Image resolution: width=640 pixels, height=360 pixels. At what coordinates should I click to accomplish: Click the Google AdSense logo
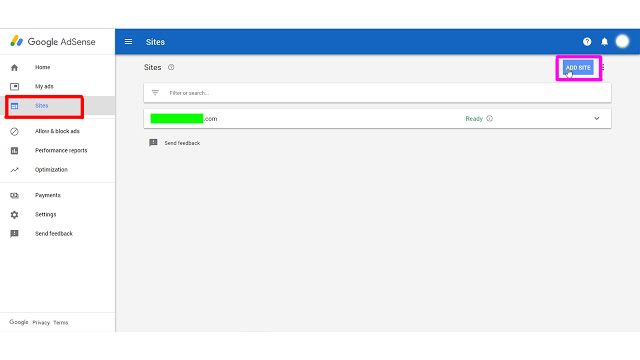coord(53,42)
